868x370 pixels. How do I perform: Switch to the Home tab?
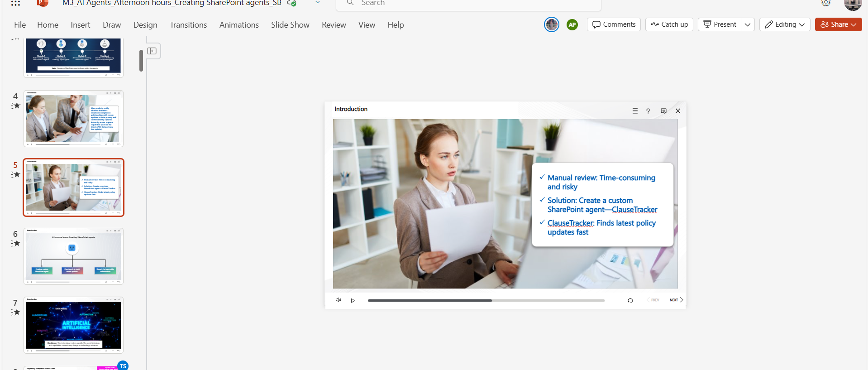48,25
